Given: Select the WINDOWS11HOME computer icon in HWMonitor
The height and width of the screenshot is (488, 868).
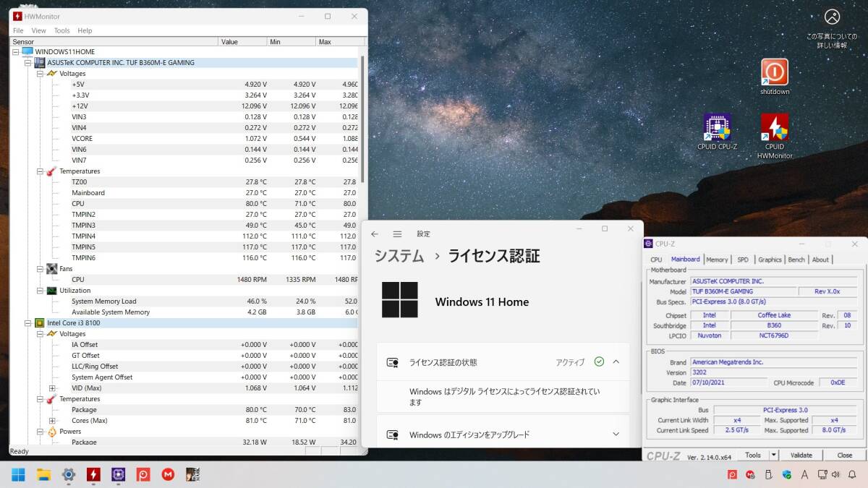Looking at the screenshot, I should click(x=27, y=51).
